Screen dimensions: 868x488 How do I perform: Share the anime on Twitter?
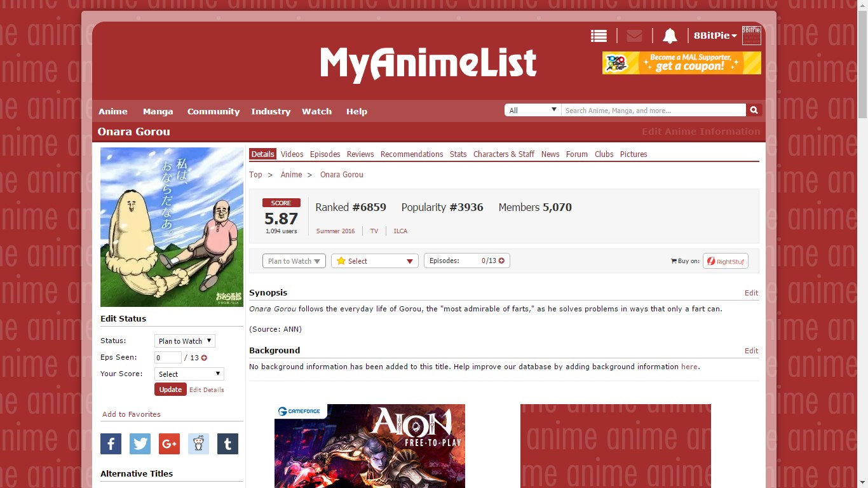(x=140, y=444)
